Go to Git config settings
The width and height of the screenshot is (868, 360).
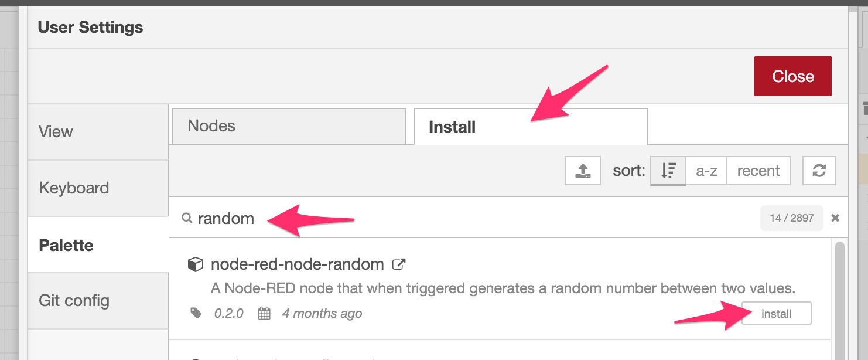pos(98,301)
